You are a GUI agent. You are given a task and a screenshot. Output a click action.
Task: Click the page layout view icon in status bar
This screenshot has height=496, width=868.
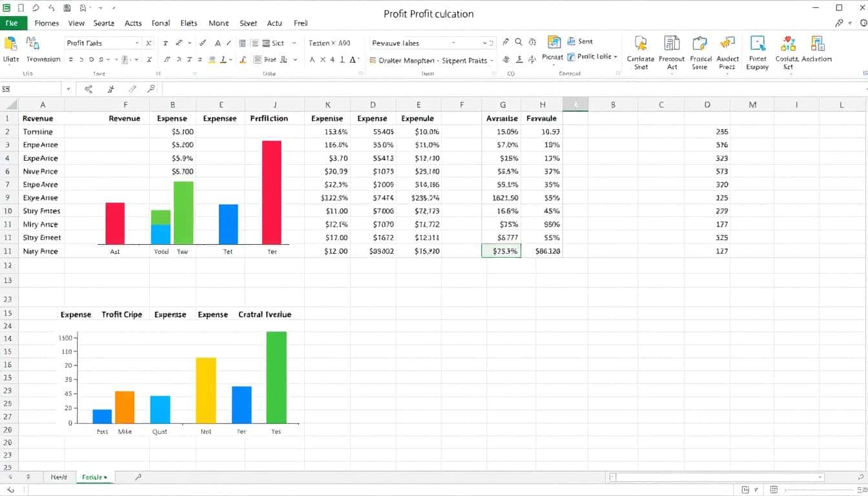click(x=774, y=490)
